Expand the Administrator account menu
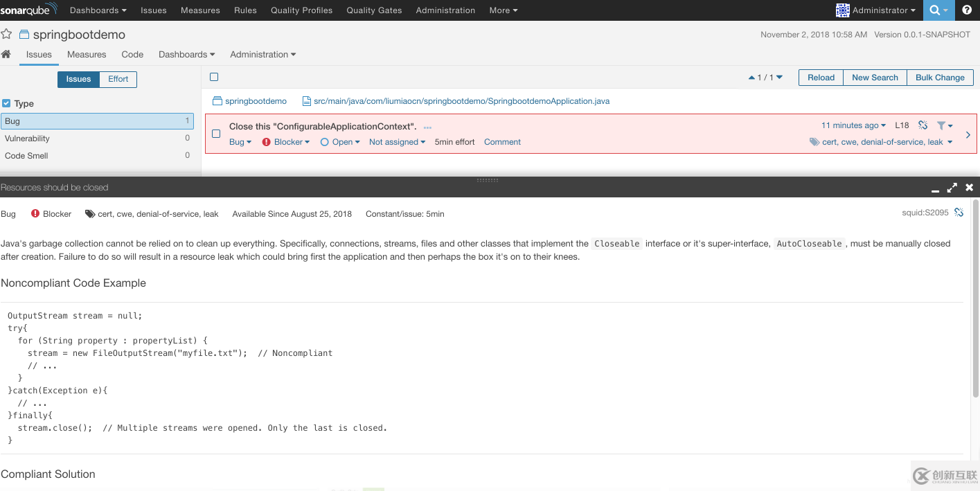The height and width of the screenshot is (491, 980). click(884, 10)
